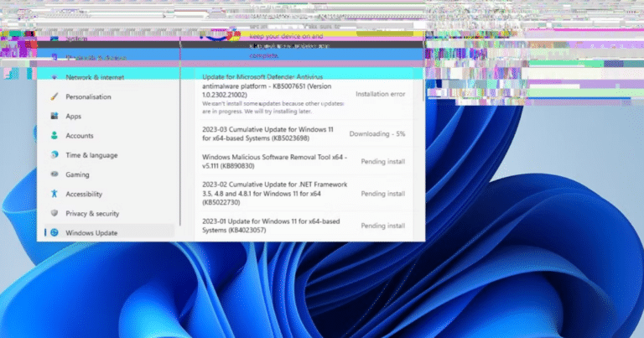This screenshot has height=338, width=644.
Task: Click the Gaming controller icon
Action: click(55, 174)
